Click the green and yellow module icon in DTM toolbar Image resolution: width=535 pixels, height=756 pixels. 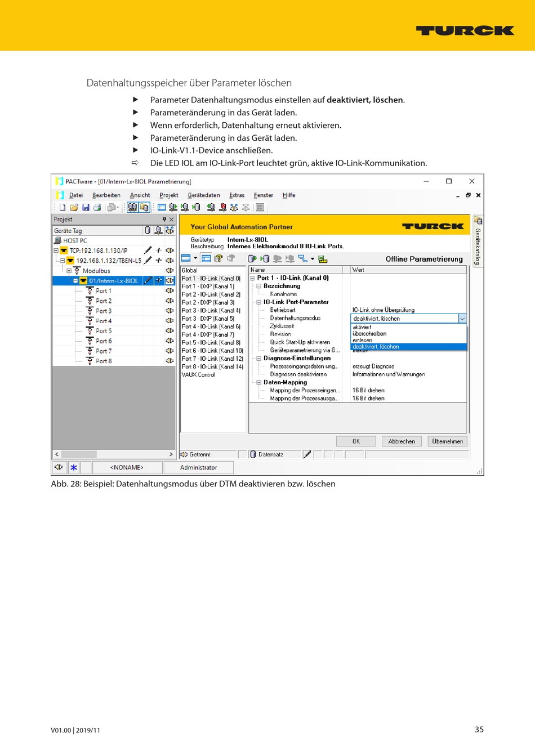323,259
